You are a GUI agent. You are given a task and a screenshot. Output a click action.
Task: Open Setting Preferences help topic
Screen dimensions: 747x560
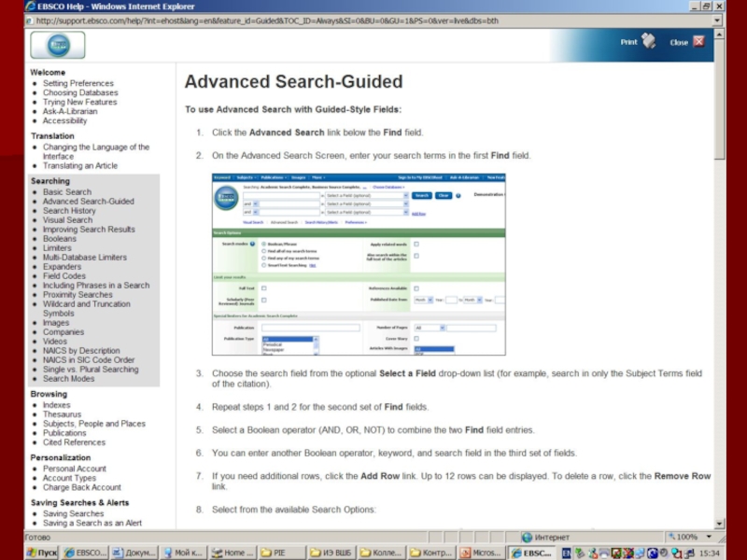tap(78, 83)
